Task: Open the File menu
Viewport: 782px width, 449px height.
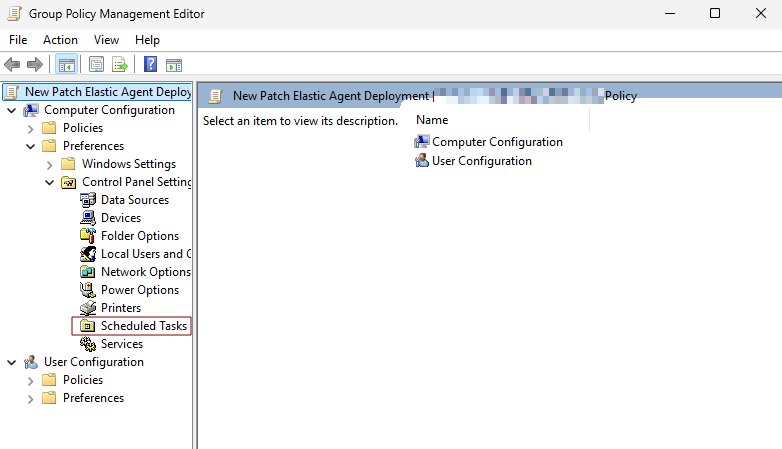Action: point(18,40)
